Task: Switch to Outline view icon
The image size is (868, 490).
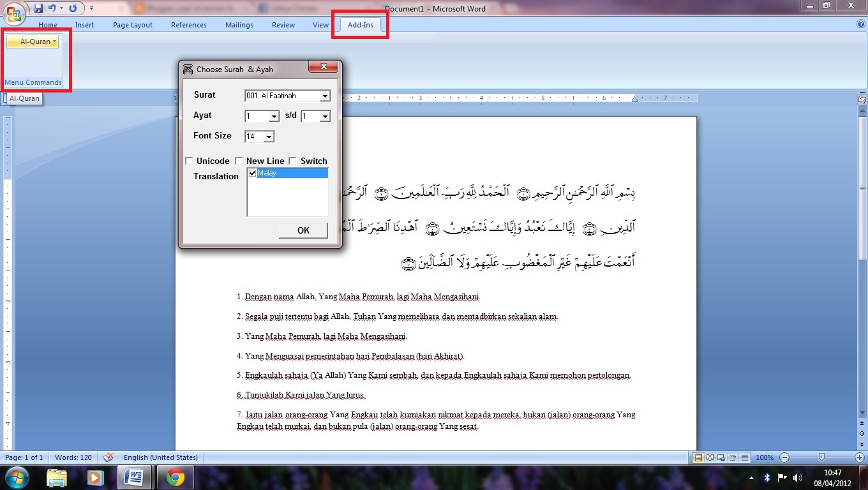Action: tap(732, 457)
